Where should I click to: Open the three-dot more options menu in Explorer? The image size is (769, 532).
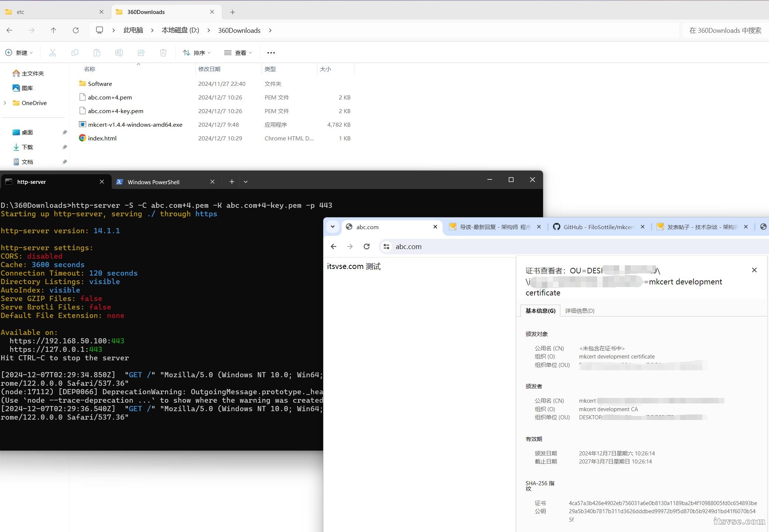271,53
